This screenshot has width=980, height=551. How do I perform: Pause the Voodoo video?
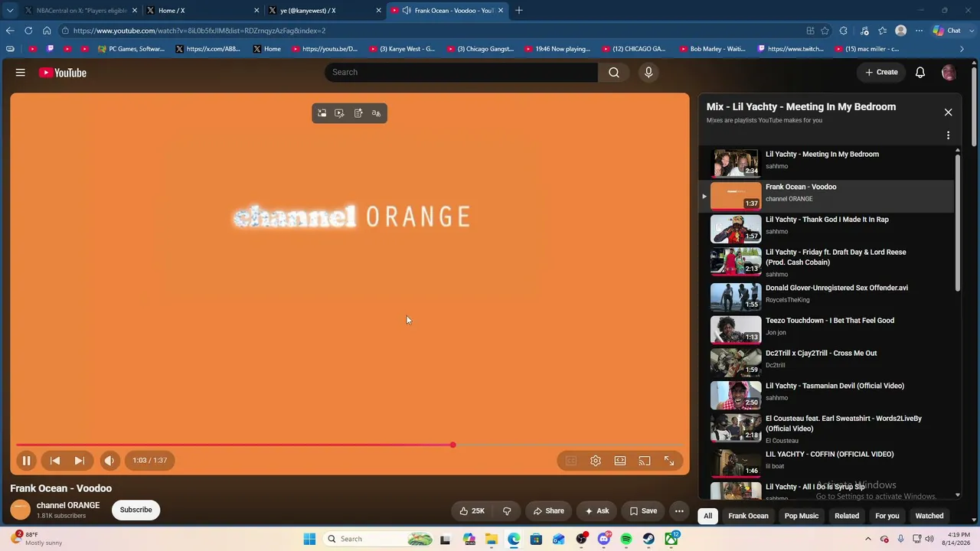pos(26,461)
